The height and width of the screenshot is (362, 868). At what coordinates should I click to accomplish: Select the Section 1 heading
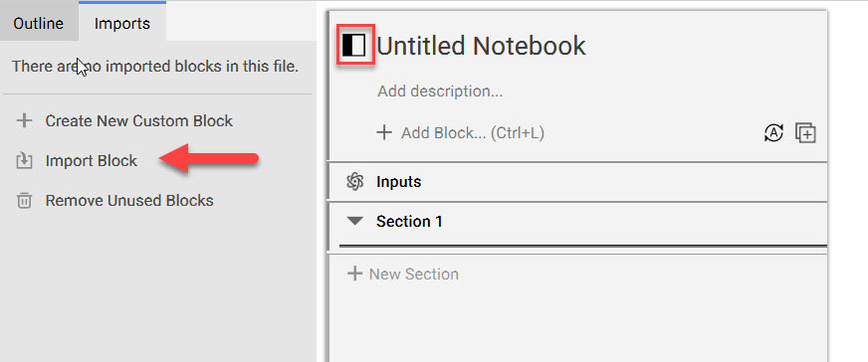click(x=410, y=222)
